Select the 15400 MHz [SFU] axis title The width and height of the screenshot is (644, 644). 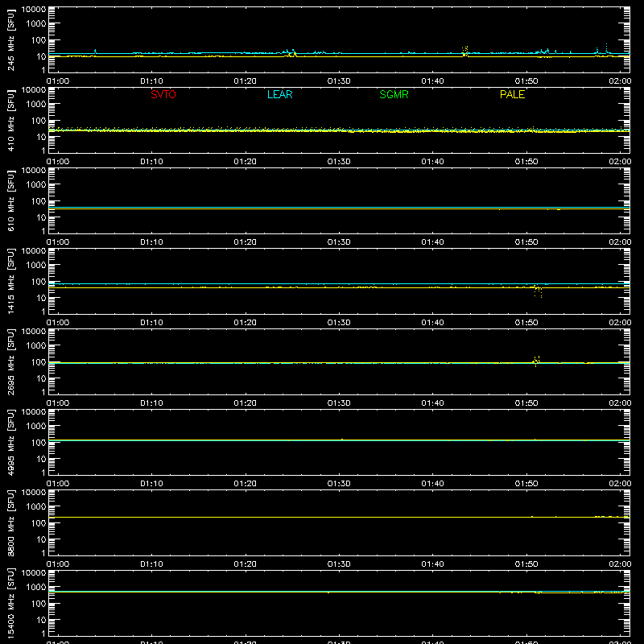click(x=10, y=603)
